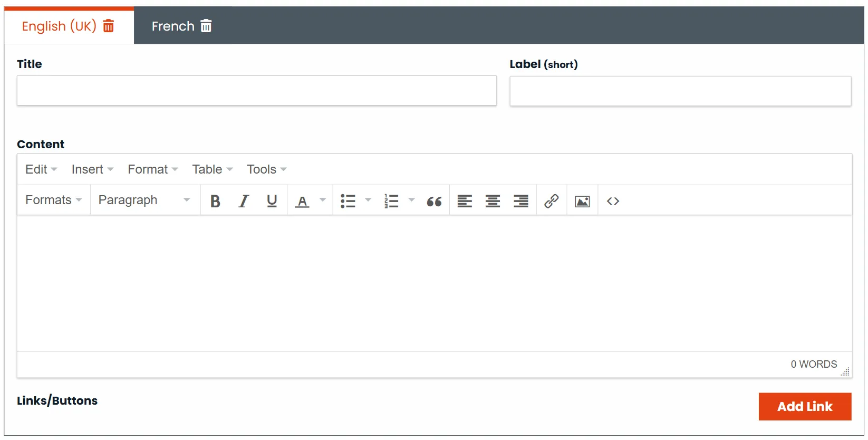Open text color picker dropdown arrow
The width and height of the screenshot is (868, 440).
click(x=323, y=200)
